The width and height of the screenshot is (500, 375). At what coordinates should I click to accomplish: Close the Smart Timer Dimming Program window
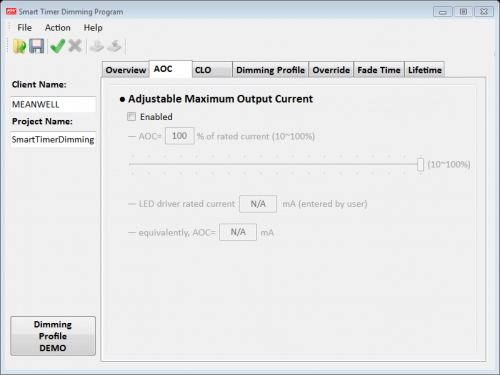pos(484,12)
